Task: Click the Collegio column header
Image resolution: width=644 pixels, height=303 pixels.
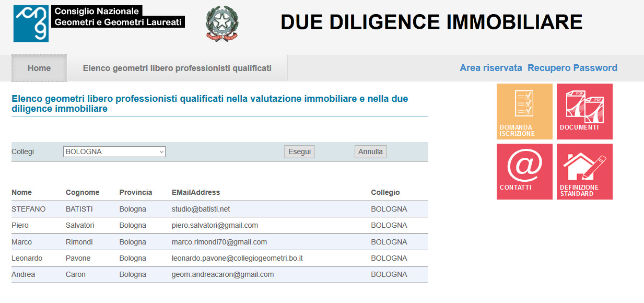Action: (385, 192)
